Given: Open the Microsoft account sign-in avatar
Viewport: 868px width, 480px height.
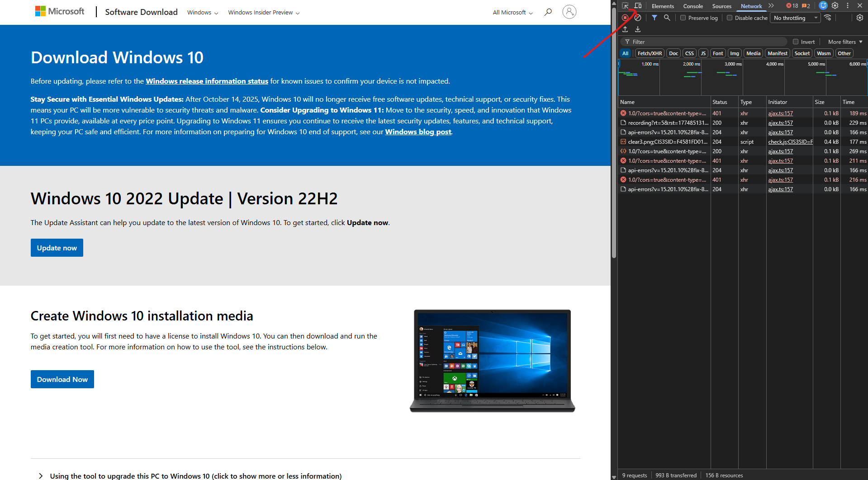Looking at the screenshot, I should point(569,12).
